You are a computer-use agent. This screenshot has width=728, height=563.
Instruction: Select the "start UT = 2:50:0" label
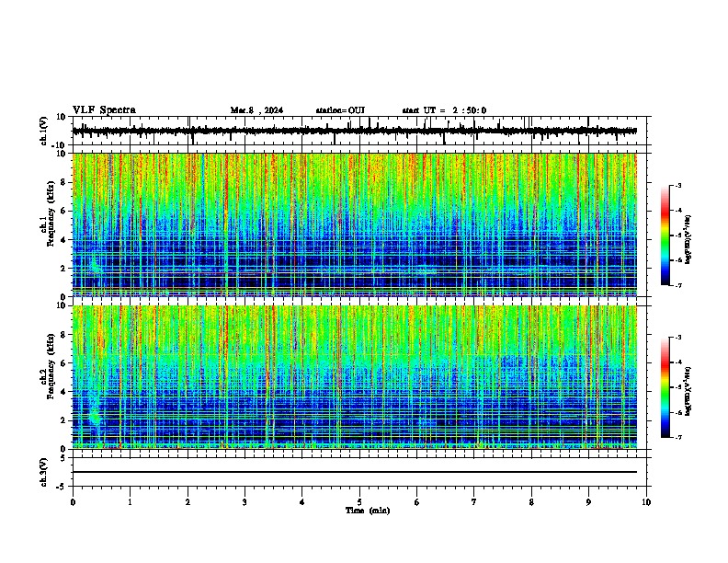pyautogui.click(x=444, y=110)
